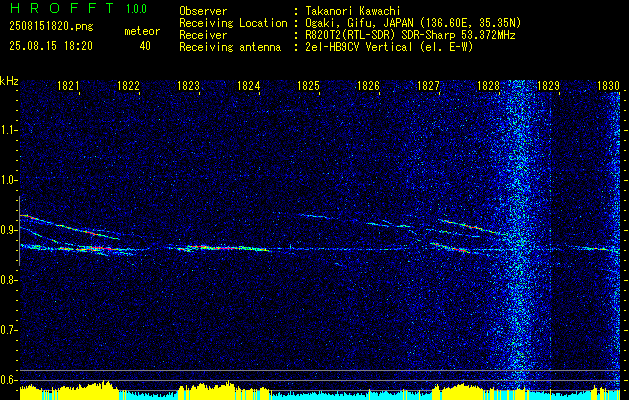
Task: Click the 2el-HB9CV Vertical antenna text
Action: click(x=388, y=47)
